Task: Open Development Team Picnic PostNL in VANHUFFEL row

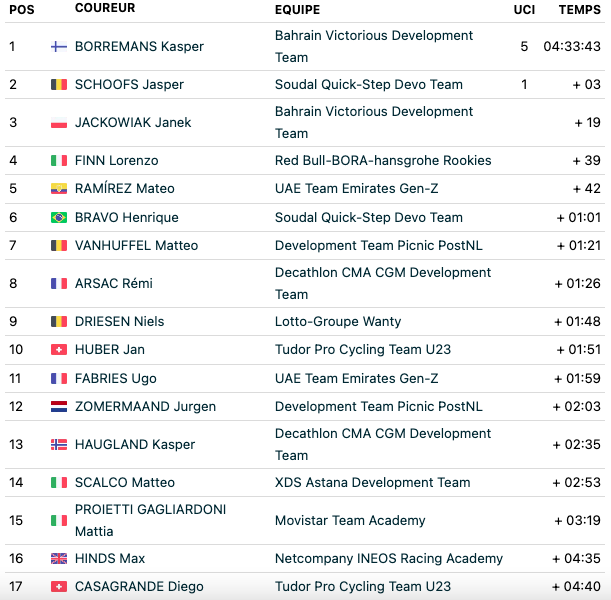Action: point(379,245)
